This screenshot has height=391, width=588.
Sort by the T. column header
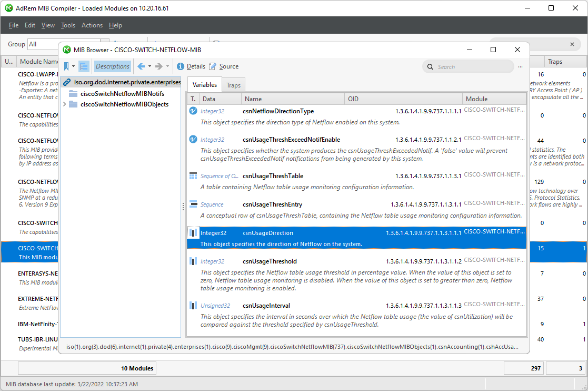193,99
